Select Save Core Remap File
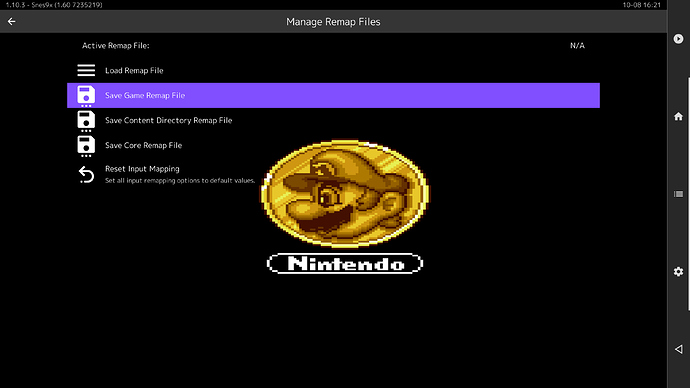Image resolution: width=690 pixels, height=388 pixels. coord(333,145)
